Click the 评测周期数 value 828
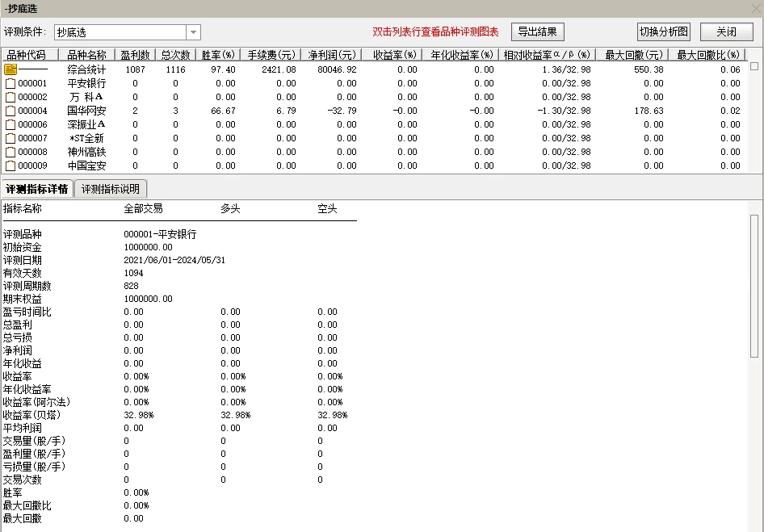This screenshot has height=532, width=764. [x=131, y=286]
